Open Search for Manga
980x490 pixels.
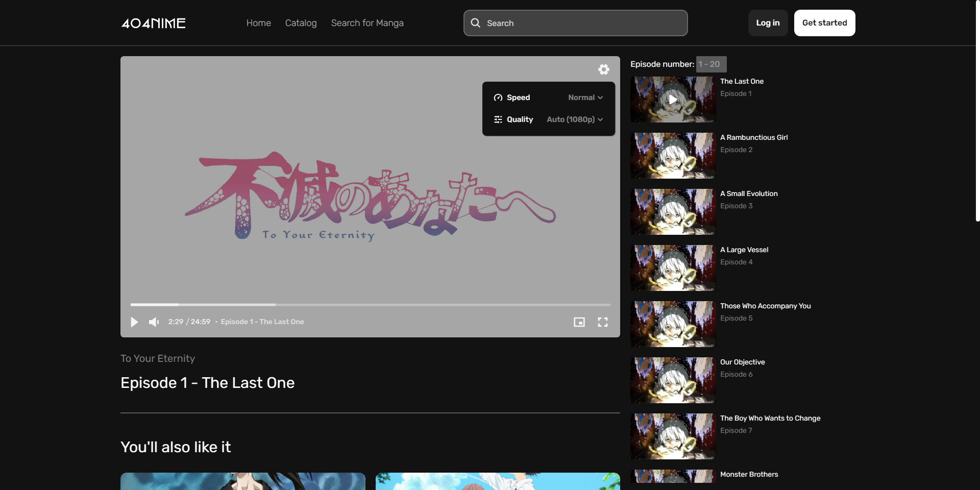[x=367, y=23]
